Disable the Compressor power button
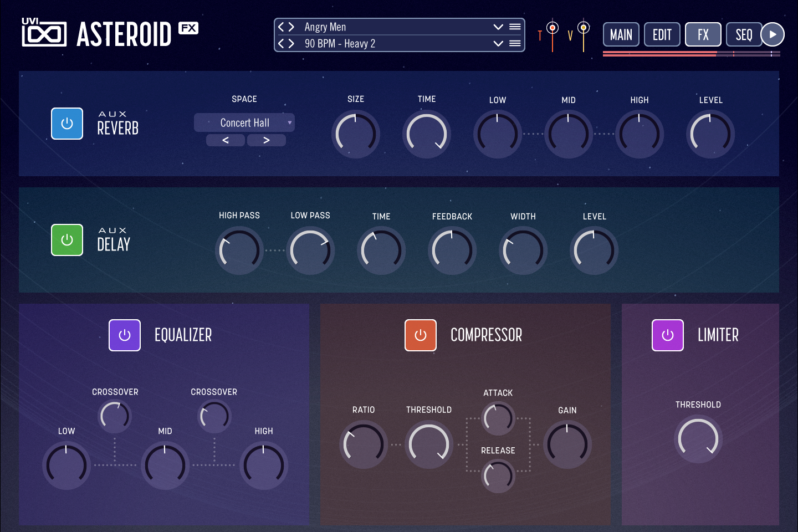 pyautogui.click(x=421, y=335)
